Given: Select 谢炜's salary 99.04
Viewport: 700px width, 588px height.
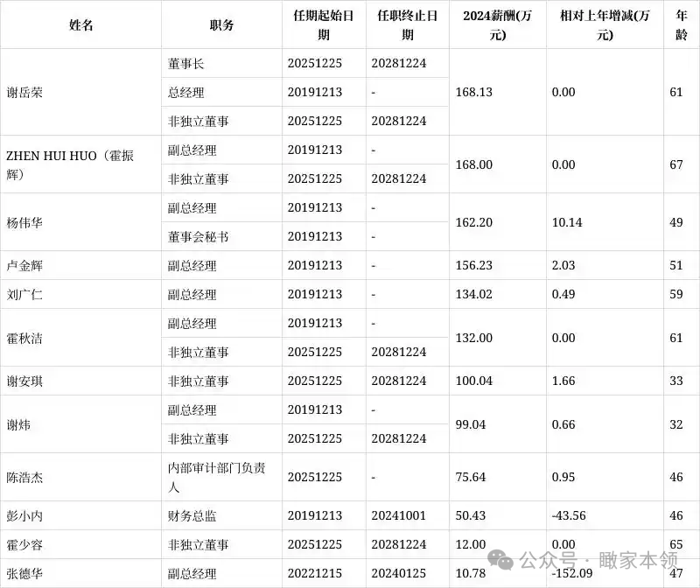Looking at the screenshot, I should (x=472, y=423).
